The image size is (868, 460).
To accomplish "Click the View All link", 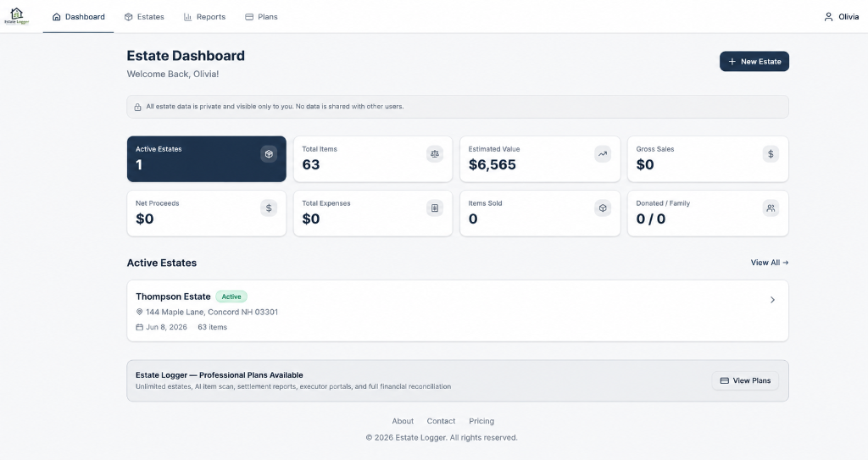I will [x=770, y=263].
